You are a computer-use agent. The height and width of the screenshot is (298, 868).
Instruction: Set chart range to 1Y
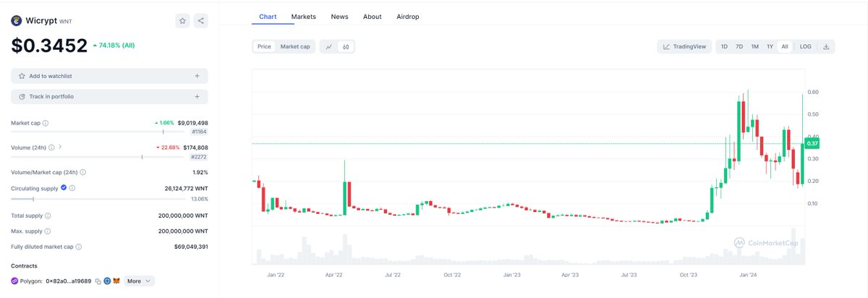770,46
